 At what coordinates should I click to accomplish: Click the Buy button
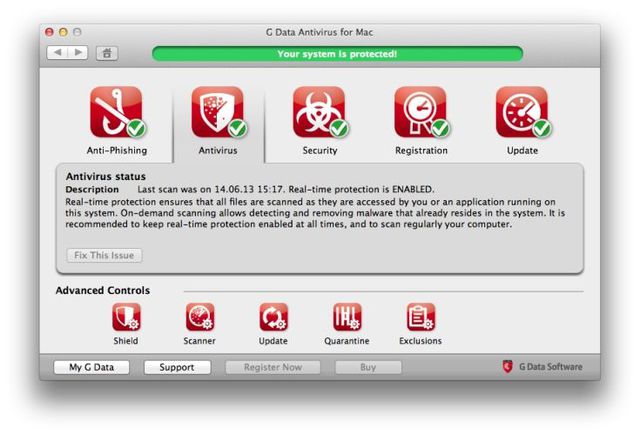click(x=368, y=367)
